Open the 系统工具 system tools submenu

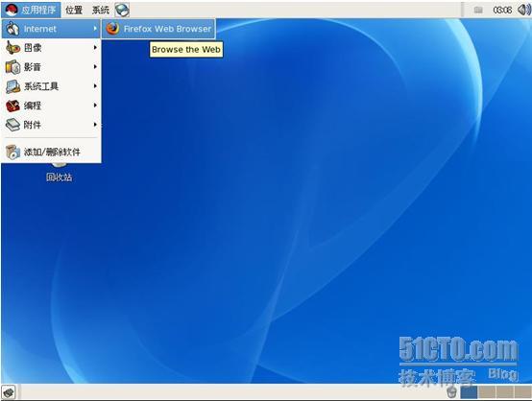pos(51,86)
